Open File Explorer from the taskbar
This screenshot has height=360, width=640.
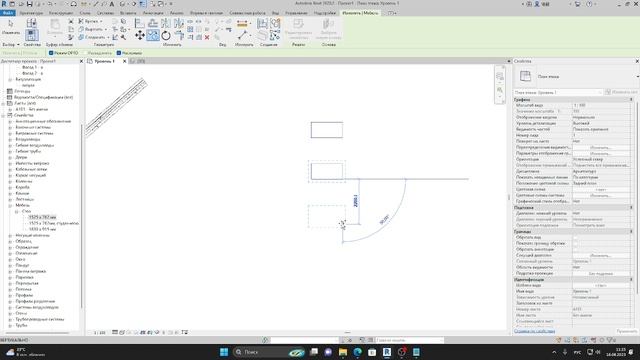click(343, 352)
